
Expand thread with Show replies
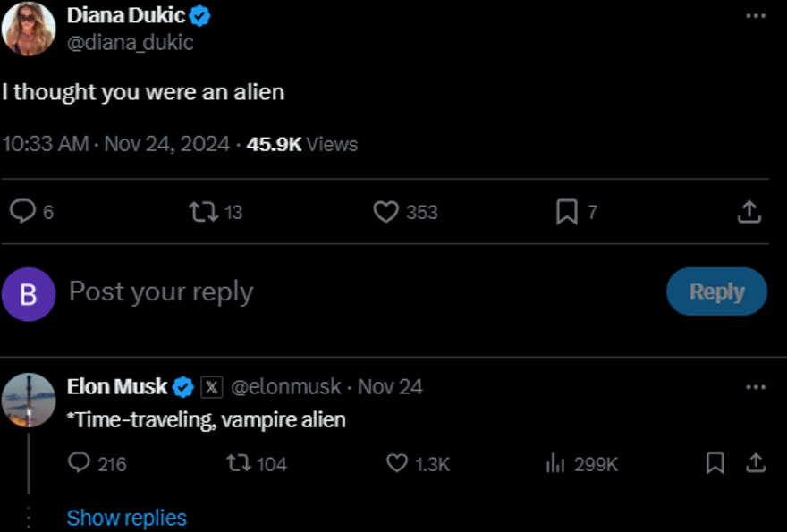126,518
